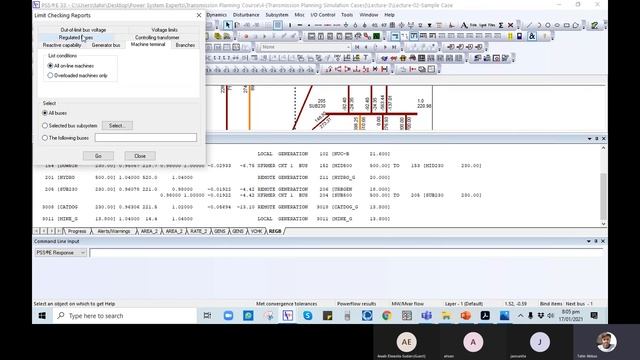Select the draw circle tool

(548, 25)
